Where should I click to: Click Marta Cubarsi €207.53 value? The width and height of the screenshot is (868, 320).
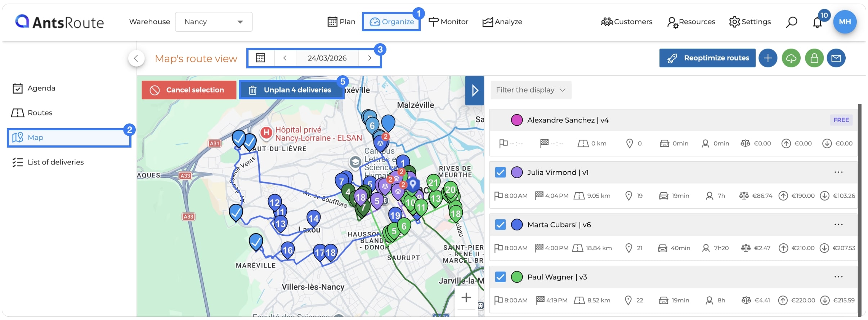(844, 248)
